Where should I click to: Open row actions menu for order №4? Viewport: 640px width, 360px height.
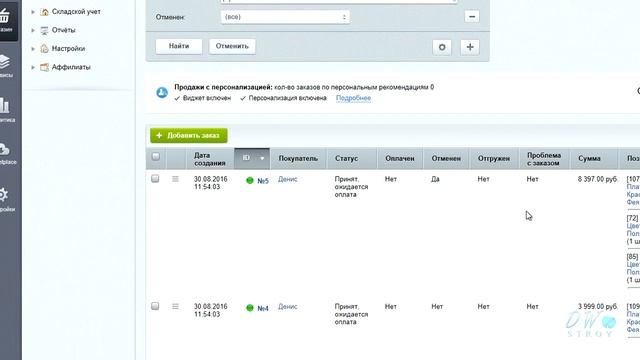176,306
